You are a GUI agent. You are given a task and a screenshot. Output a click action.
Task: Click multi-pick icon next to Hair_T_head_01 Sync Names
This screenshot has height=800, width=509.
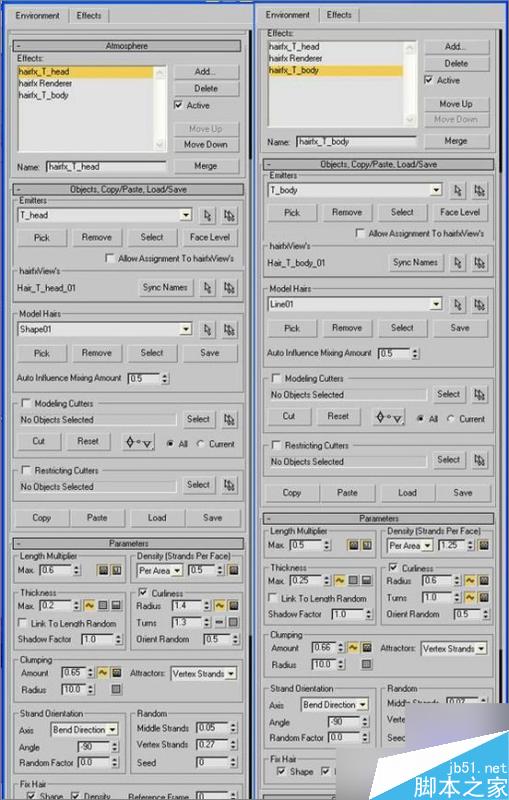coord(229,288)
